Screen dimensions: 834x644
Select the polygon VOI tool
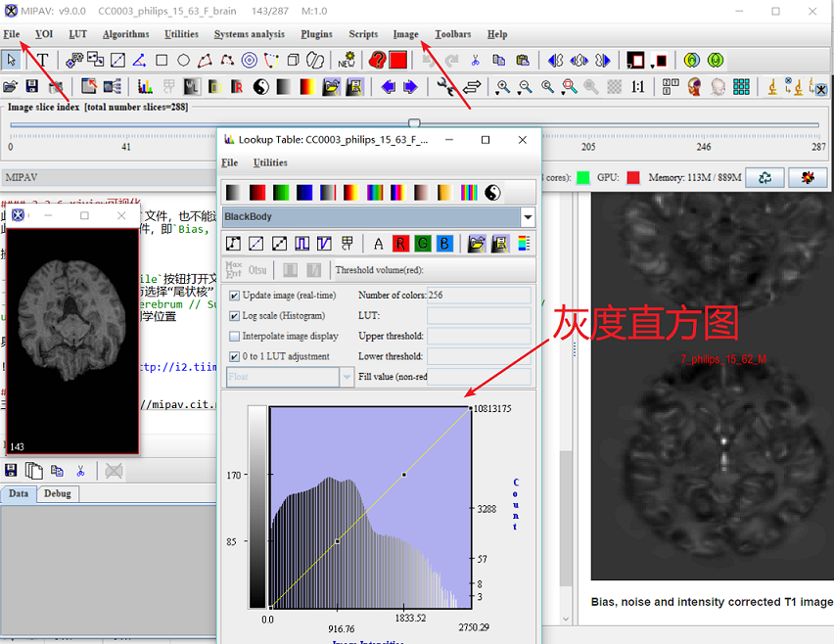click(x=206, y=60)
